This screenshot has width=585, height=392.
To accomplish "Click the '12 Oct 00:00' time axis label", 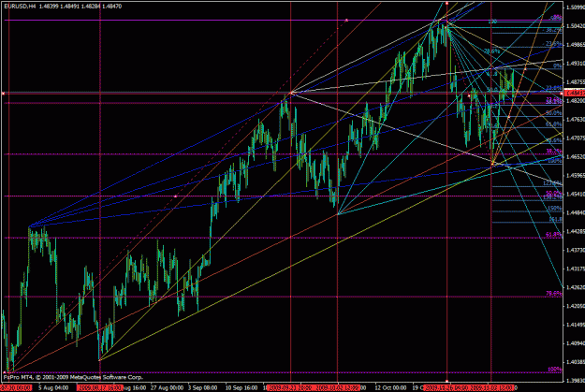I will (390, 388).
